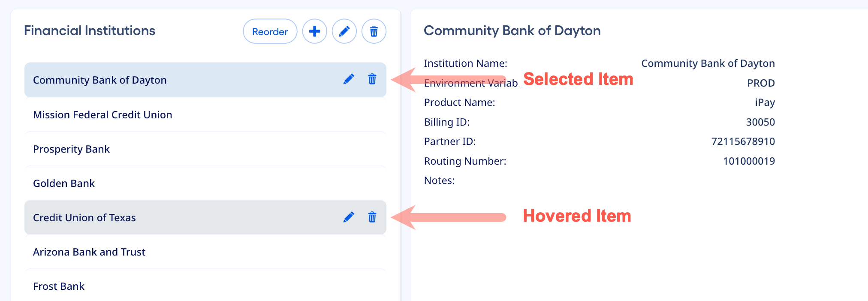Screen dimensions: 868x301
Task: Click pencil icon on Credit Union of Texas
Action: (x=349, y=217)
